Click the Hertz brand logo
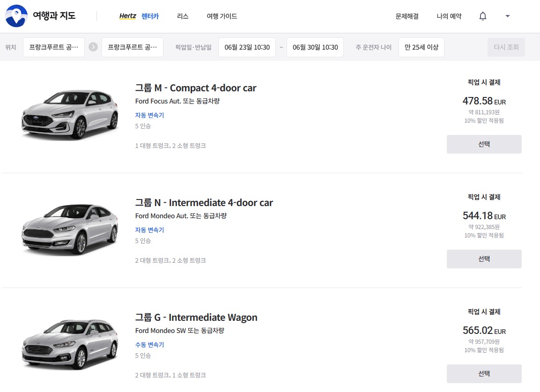540x392 pixels. (x=127, y=16)
